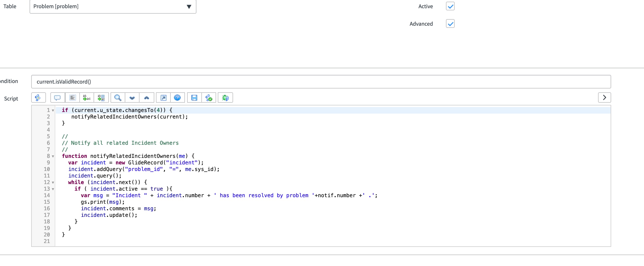Click 'GlideRecord' on line 9

pos(145,162)
